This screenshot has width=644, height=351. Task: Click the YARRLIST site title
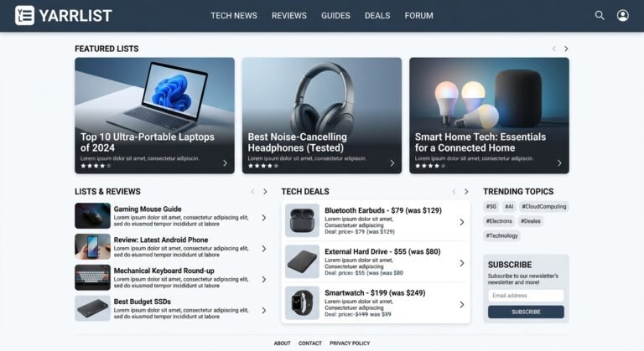(75, 16)
